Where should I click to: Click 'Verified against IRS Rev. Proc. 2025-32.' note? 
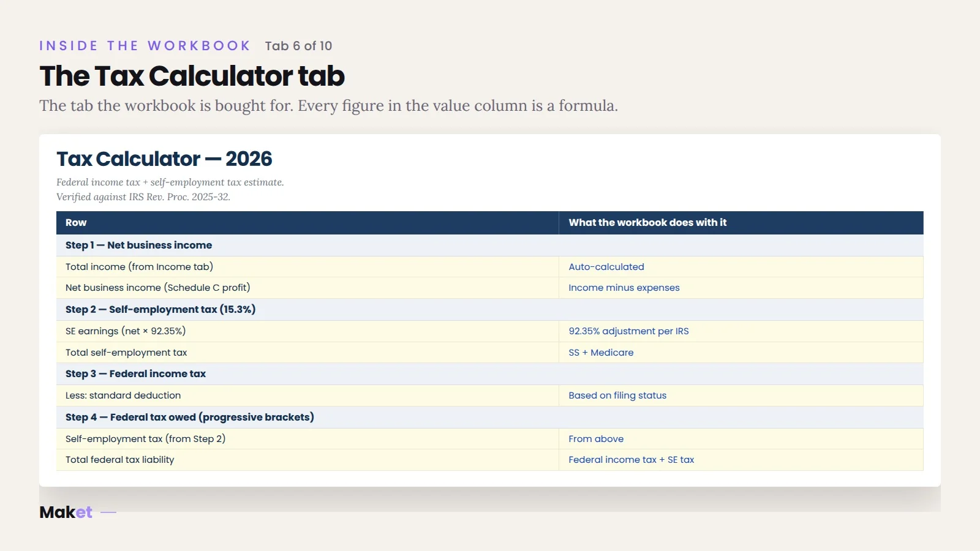pyautogui.click(x=143, y=197)
